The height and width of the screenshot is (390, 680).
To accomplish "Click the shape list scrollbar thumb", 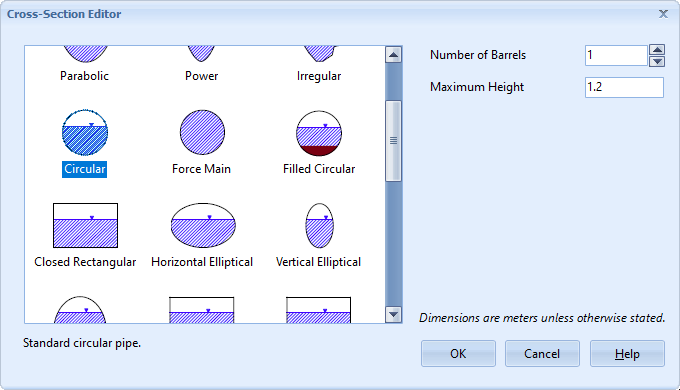I will click(393, 141).
